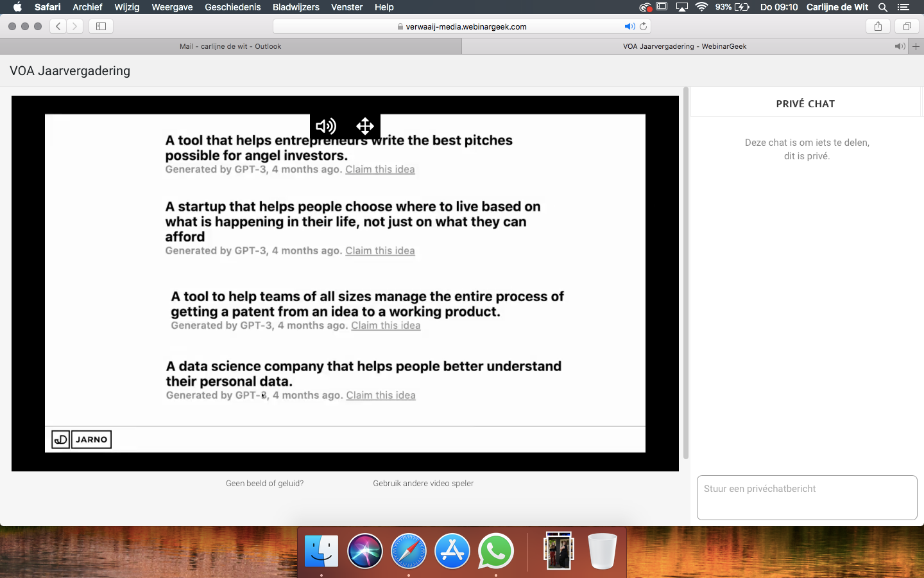The image size is (924, 578).
Task: Open Notification Center list icon
Action: 903,7
